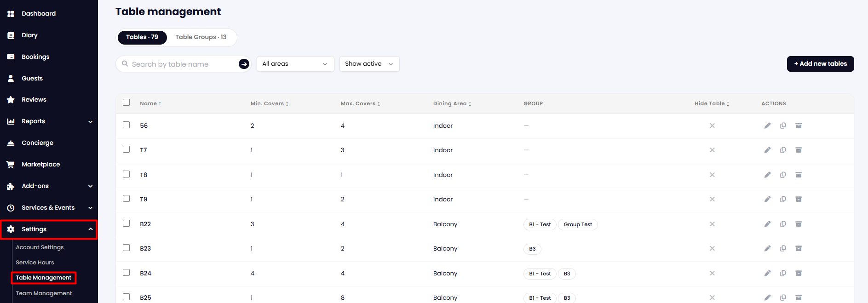The width and height of the screenshot is (868, 303).
Task: Click the edit pencil icon for table 56
Action: click(767, 126)
